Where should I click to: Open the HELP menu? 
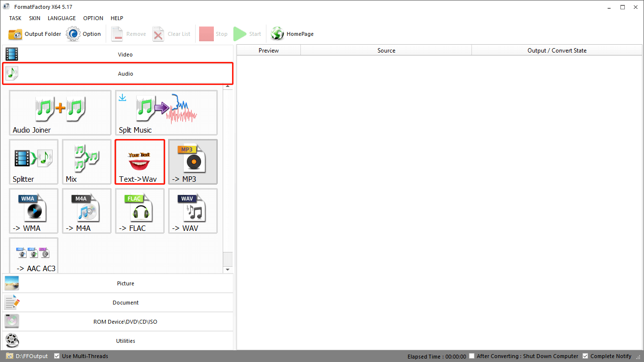pyautogui.click(x=117, y=18)
